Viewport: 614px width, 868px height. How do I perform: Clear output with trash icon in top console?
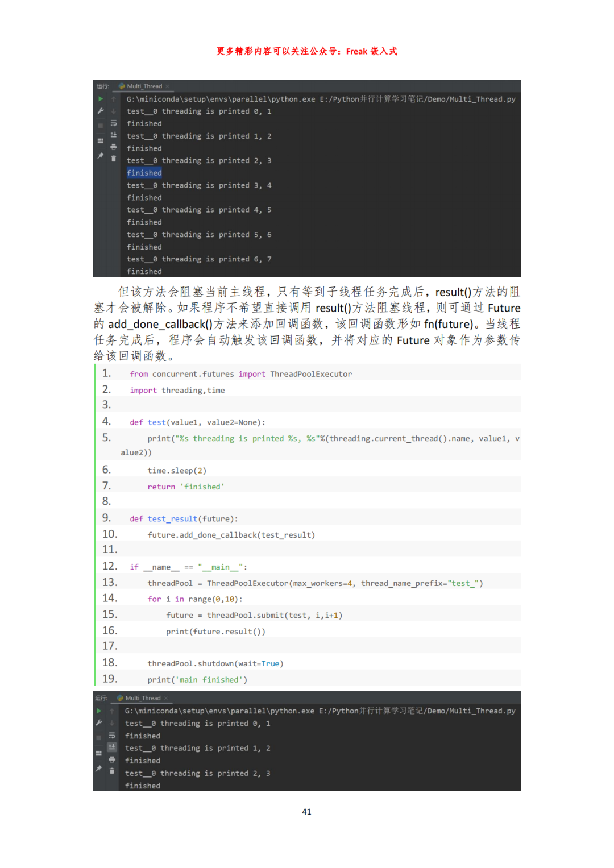tap(114, 159)
